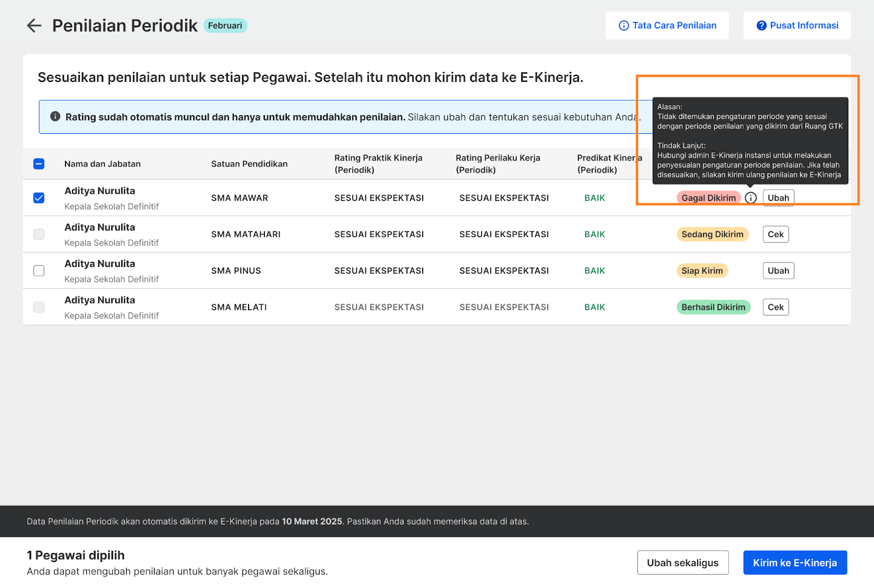Select the SMA MELATI school cell
874x588 pixels.
point(239,307)
